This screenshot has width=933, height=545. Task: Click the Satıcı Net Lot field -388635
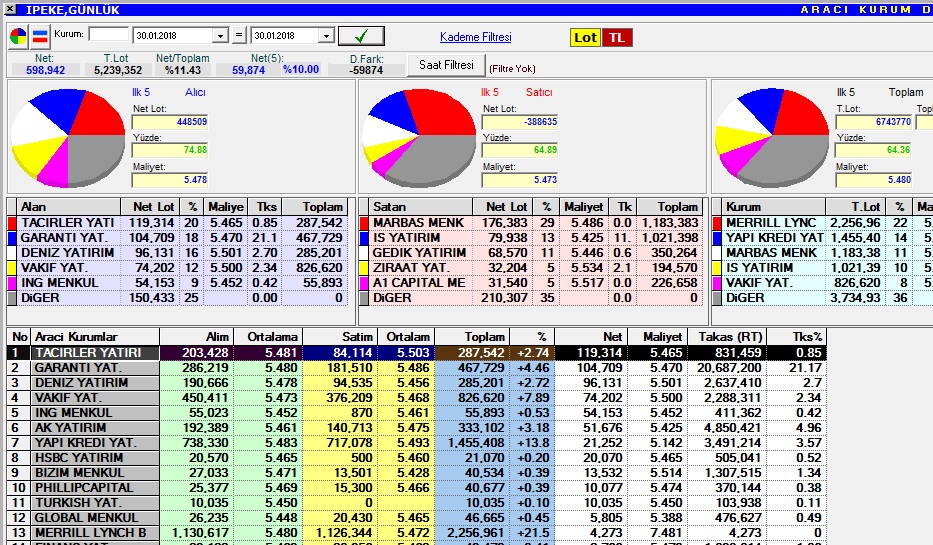[x=520, y=122]
